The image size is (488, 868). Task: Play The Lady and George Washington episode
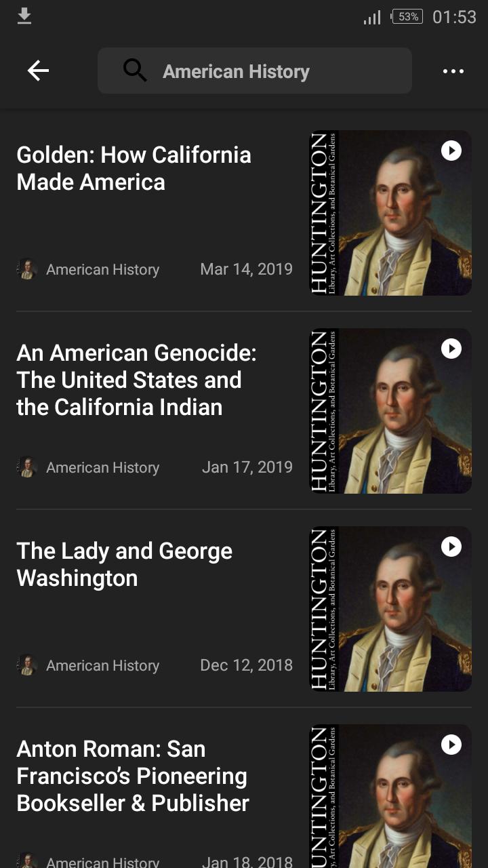(x=451, y=547)
